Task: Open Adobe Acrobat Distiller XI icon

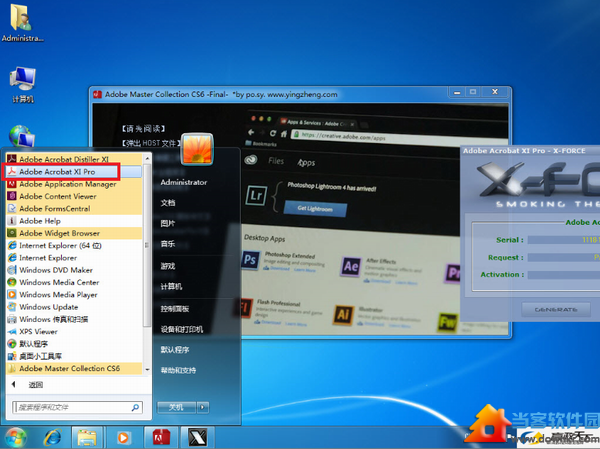Action: 12,159
